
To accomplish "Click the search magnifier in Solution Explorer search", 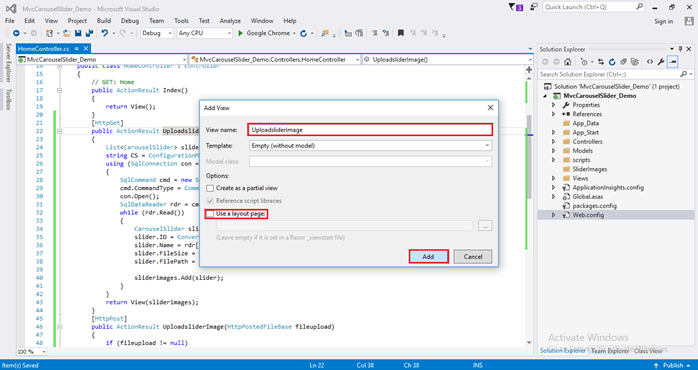I will click(684, 74).
